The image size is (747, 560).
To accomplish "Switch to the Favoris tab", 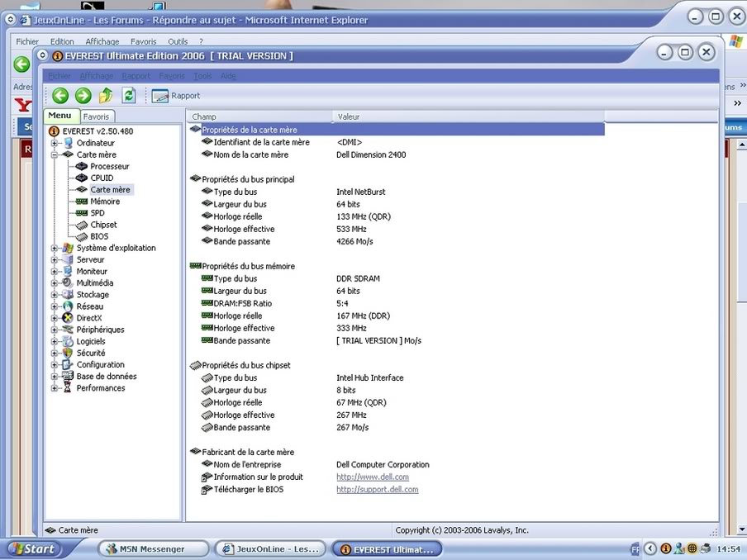I will click(96, 116).
